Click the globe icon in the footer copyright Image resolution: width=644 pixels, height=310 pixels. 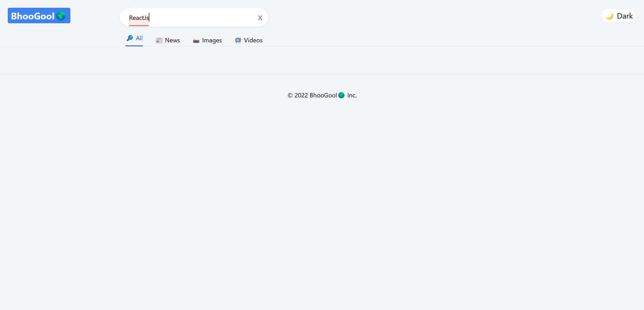[x=341, y=95]
